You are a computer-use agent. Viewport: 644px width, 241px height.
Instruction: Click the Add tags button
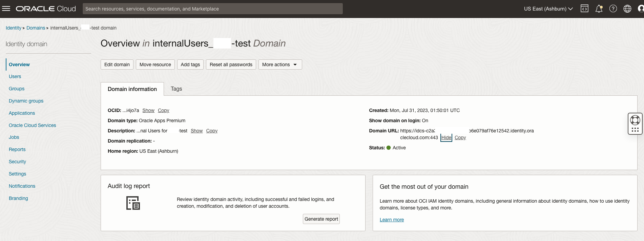point(190,64)
